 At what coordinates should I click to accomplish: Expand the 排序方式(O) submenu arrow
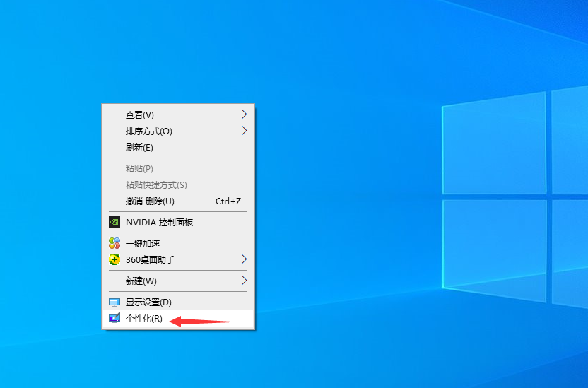click(x=244, y=131)
